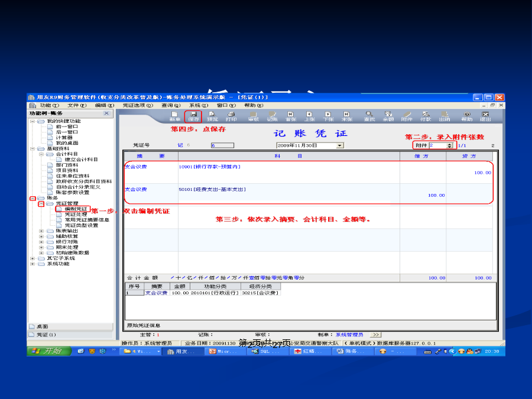The image size is (532, 399).
Task: Go to last voucher with 末张
Action: click(x=347, y=116)
